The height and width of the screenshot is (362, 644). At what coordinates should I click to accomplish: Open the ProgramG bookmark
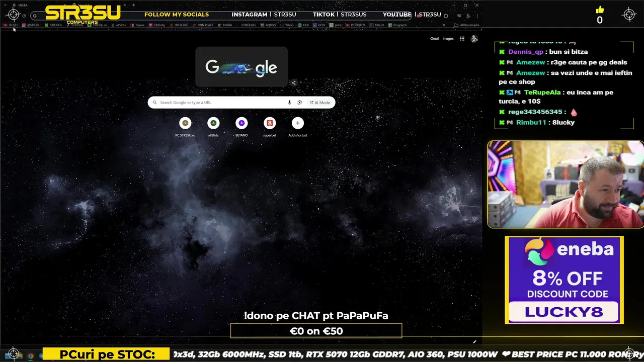pos(397,25)
